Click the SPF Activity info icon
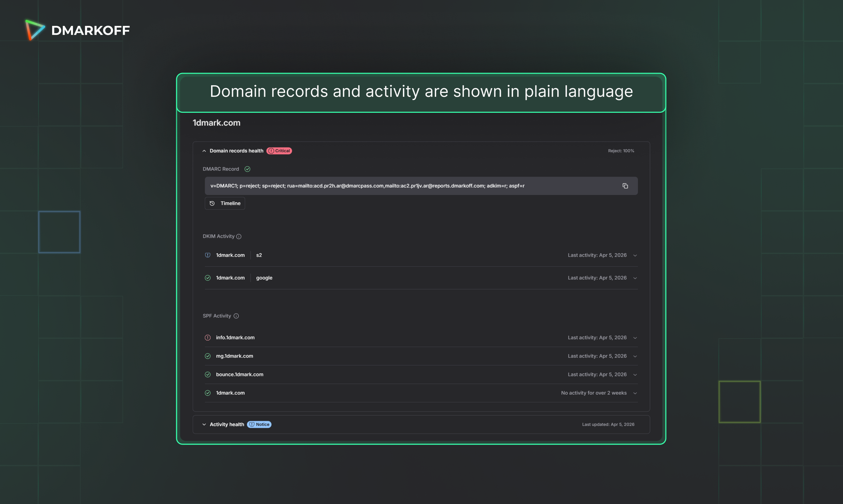843x504 pixels. click(236, 316)
